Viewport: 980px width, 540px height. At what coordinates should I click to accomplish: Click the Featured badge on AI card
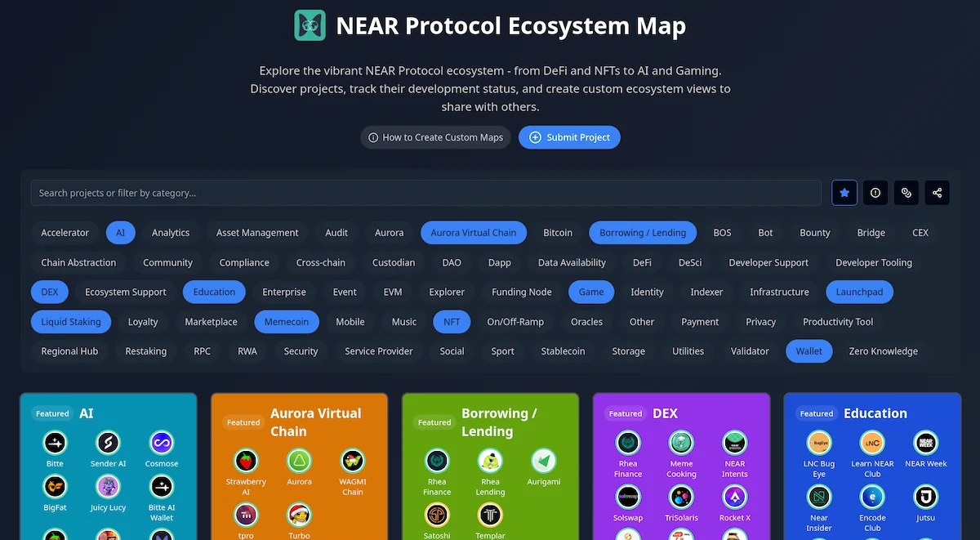[x=52, y=413]
